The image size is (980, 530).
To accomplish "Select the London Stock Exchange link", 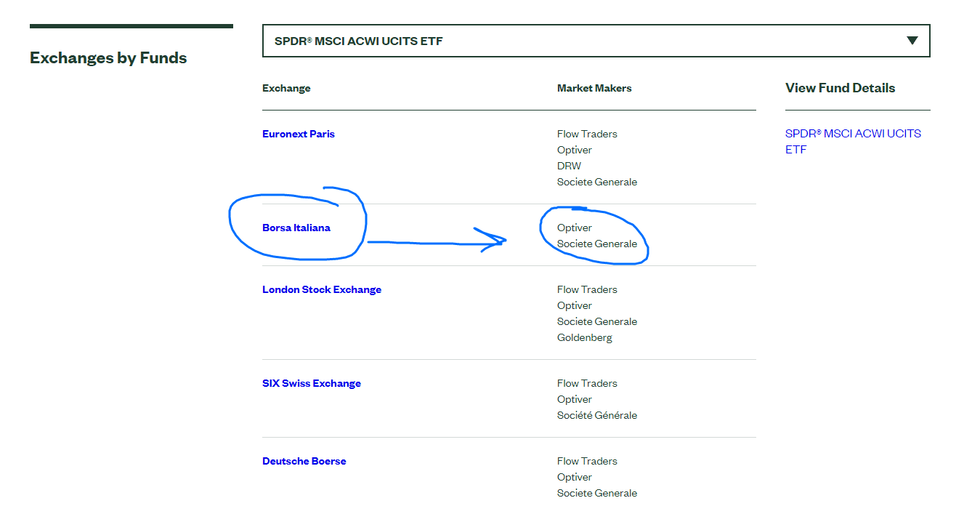I will coord(322,289).
